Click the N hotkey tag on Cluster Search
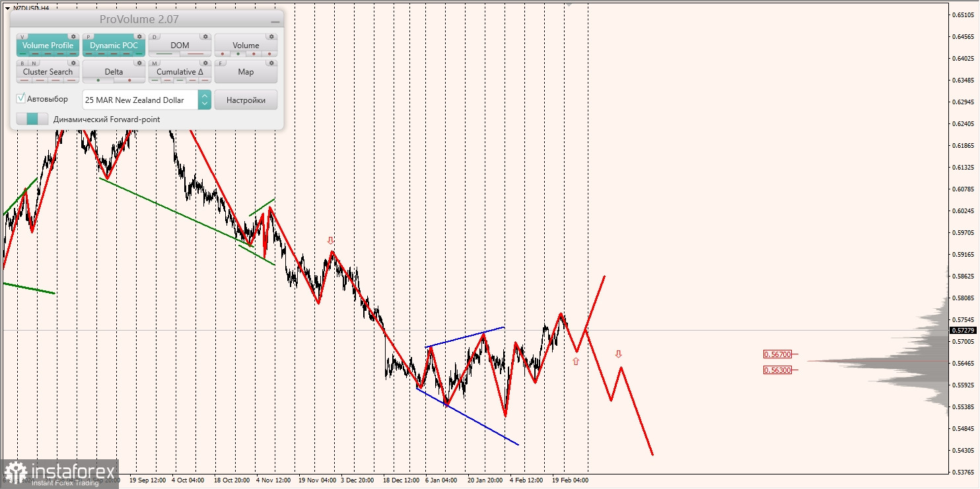 32,64
